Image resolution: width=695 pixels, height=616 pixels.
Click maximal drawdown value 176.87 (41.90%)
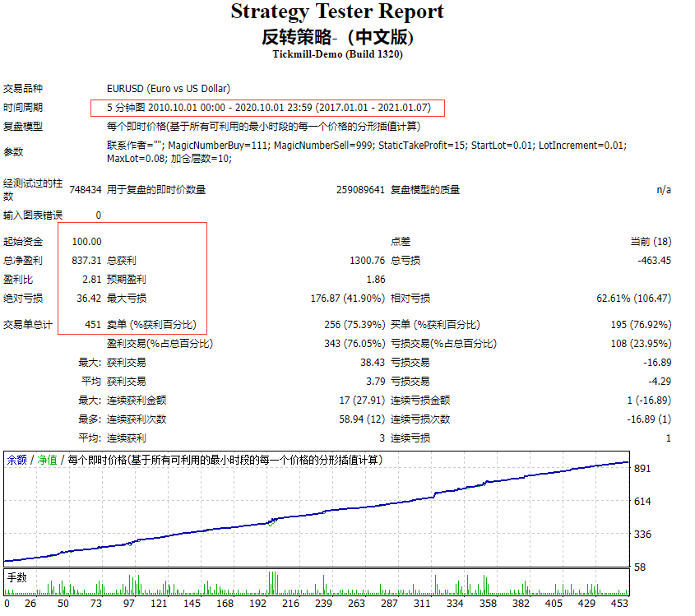(347, 299)
